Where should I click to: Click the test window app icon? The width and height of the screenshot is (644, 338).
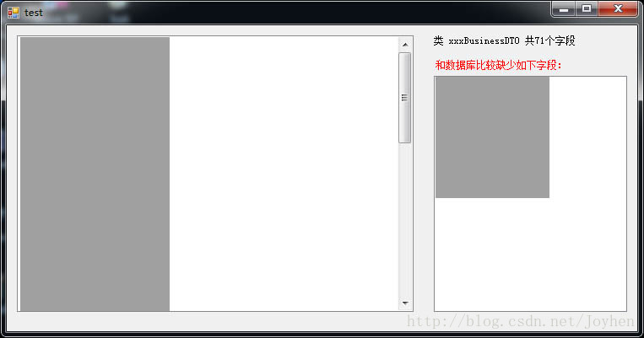pyautogui.click(x=14, y=13)
